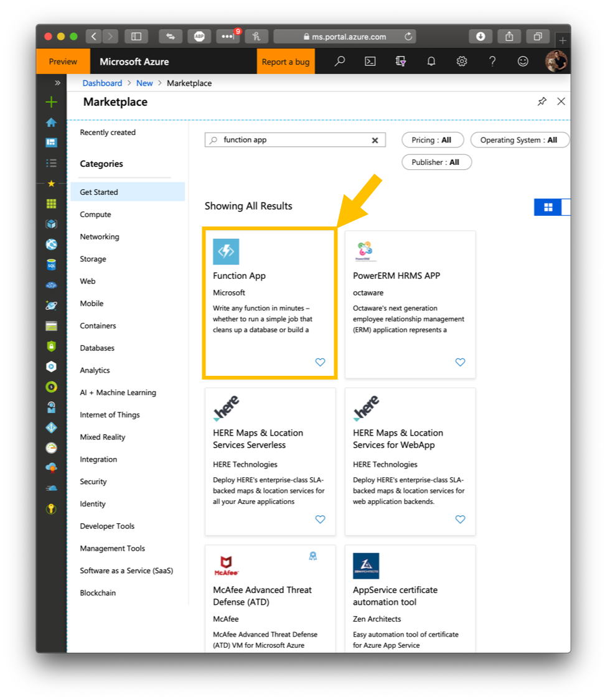Open McAfee Advanced Threat Defense card

[x=270, y=598]
